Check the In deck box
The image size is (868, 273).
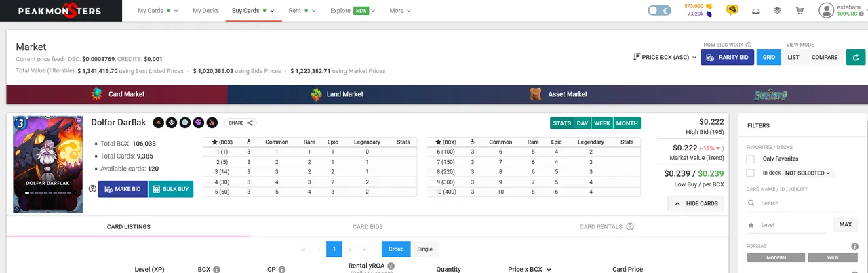(750, 173)
